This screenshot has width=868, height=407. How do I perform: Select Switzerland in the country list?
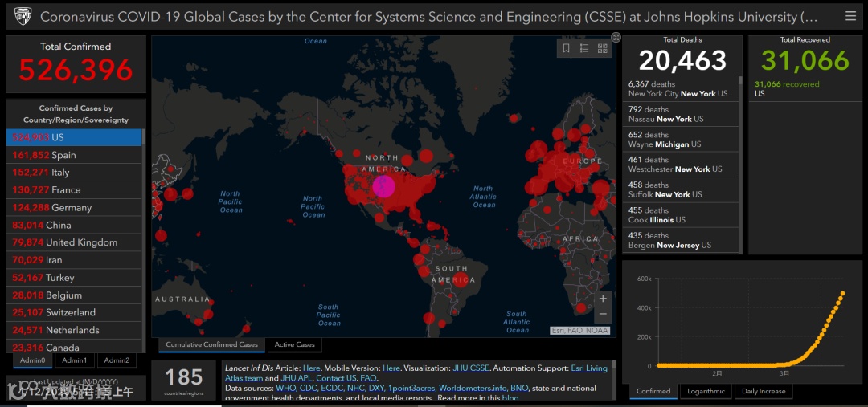coord(74,312)
